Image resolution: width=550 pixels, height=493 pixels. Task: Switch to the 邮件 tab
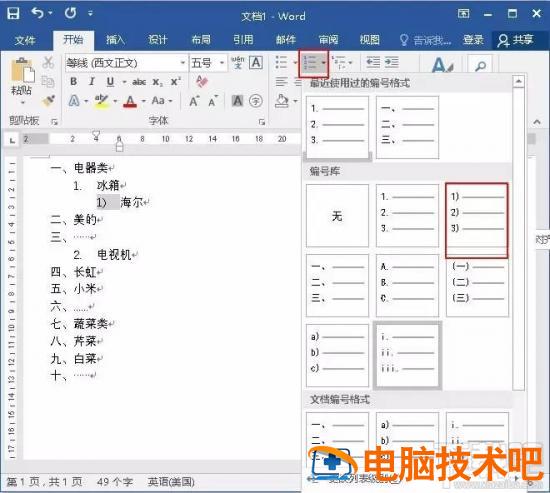click(x=286, y=40)
